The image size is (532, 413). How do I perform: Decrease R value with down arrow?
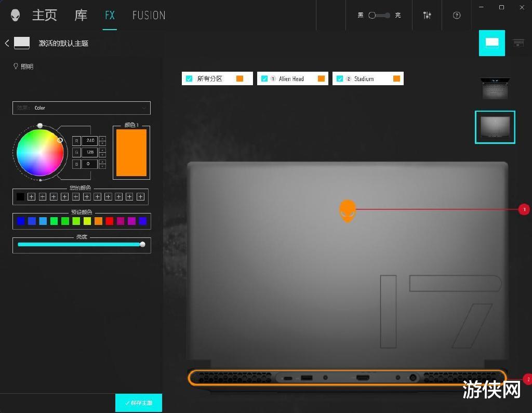(102, 143)
